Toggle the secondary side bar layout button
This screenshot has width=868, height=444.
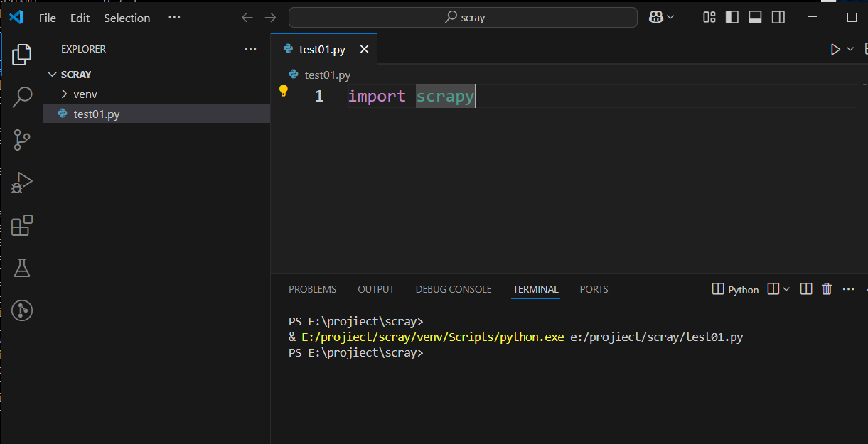tap(778, 18)
